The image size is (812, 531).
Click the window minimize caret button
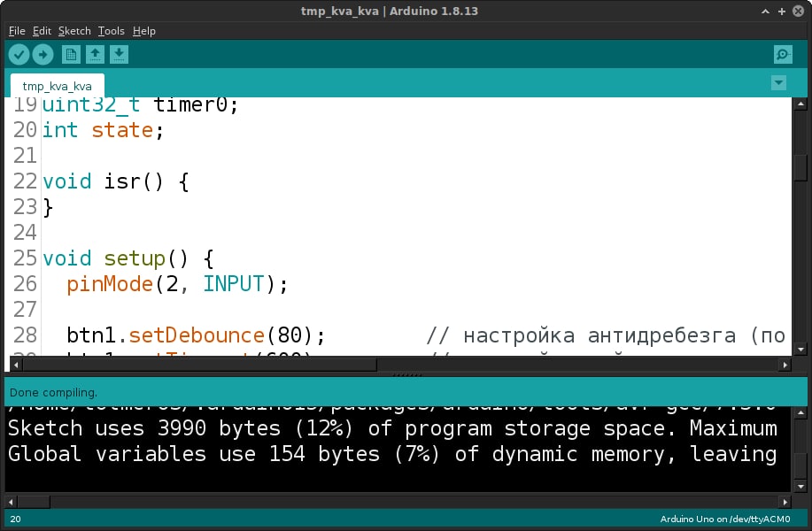(765, 11)
